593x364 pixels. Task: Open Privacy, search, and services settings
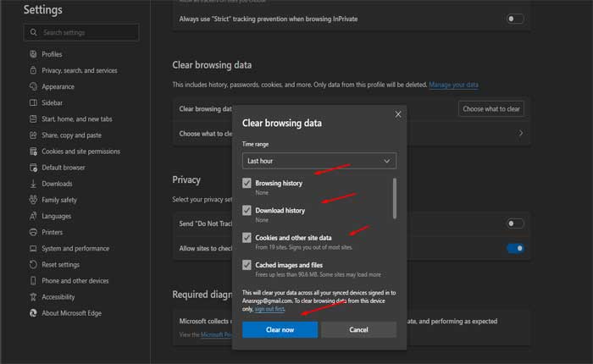click(79, 70)
